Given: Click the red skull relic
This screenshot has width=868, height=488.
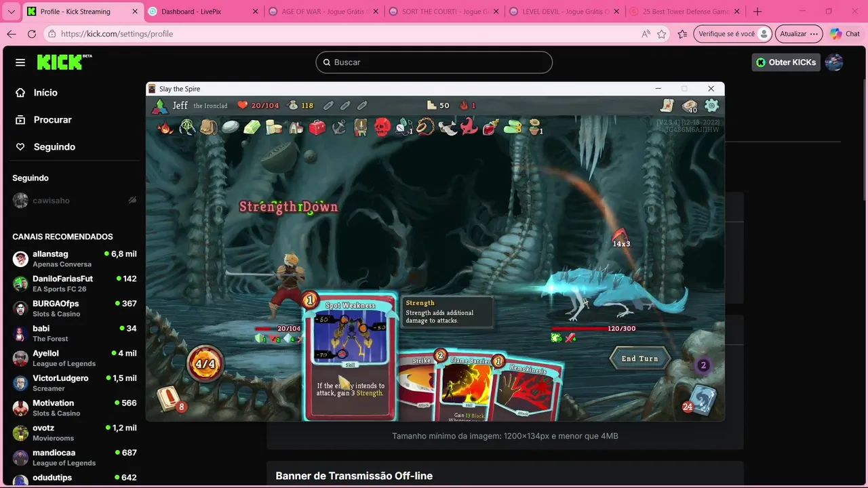Looking at the screenshot, I should (x=382, y=127).
